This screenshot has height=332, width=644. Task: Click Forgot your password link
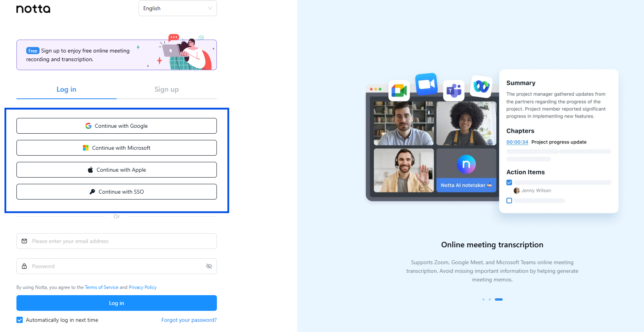click(189, 320)
